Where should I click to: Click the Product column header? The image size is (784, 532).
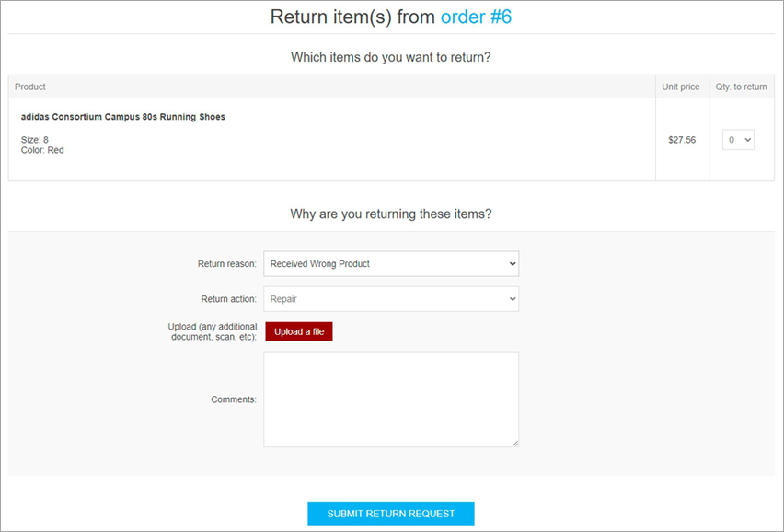click(29, 87)
